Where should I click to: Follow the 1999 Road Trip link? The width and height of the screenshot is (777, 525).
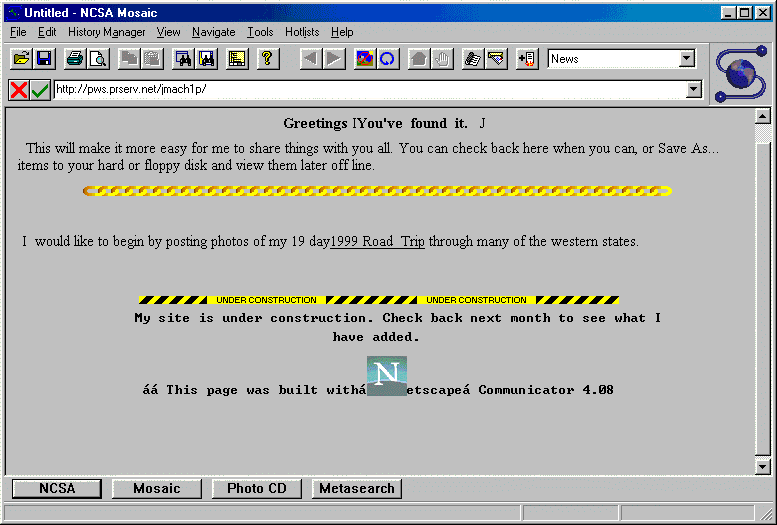[x=377, y=241]
